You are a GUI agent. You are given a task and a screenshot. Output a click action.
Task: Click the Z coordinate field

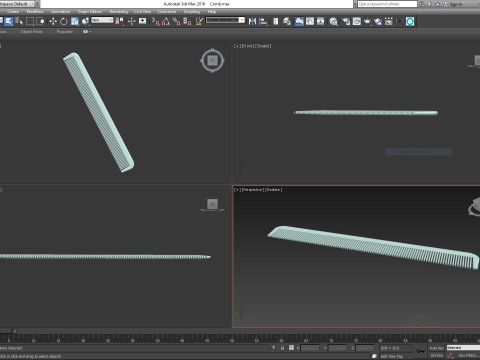tap(365, 348)
